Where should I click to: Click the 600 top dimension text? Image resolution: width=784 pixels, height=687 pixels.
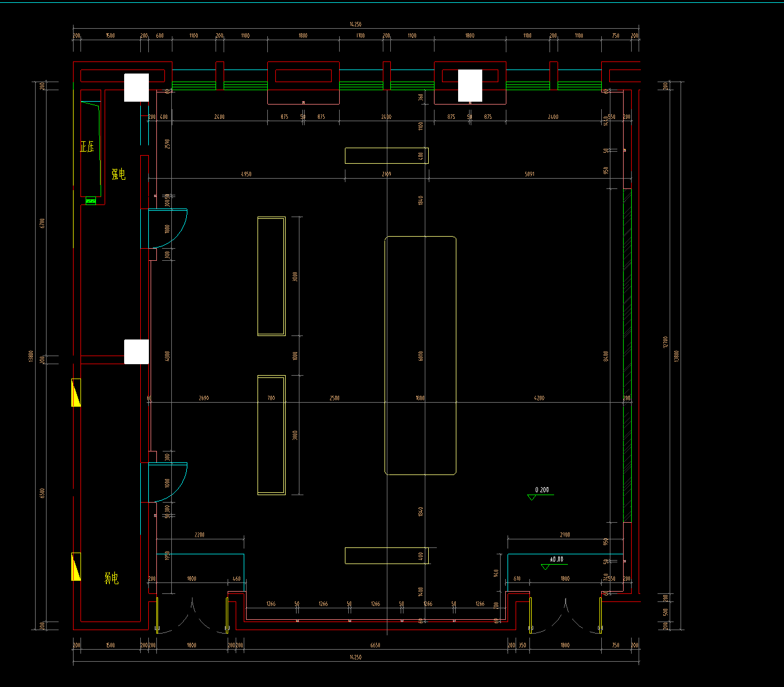[160, 36]
